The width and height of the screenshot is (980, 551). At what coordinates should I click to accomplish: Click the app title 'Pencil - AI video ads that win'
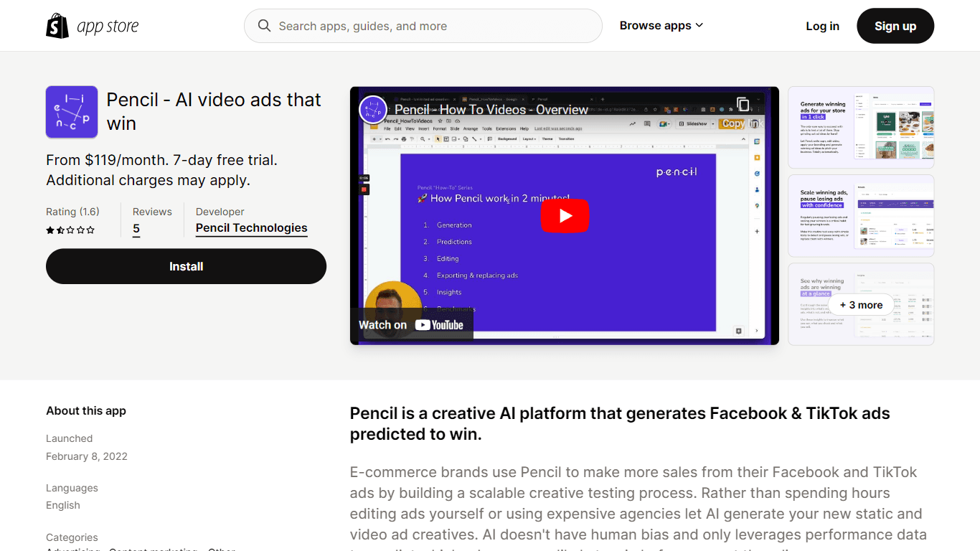point(214,111)
